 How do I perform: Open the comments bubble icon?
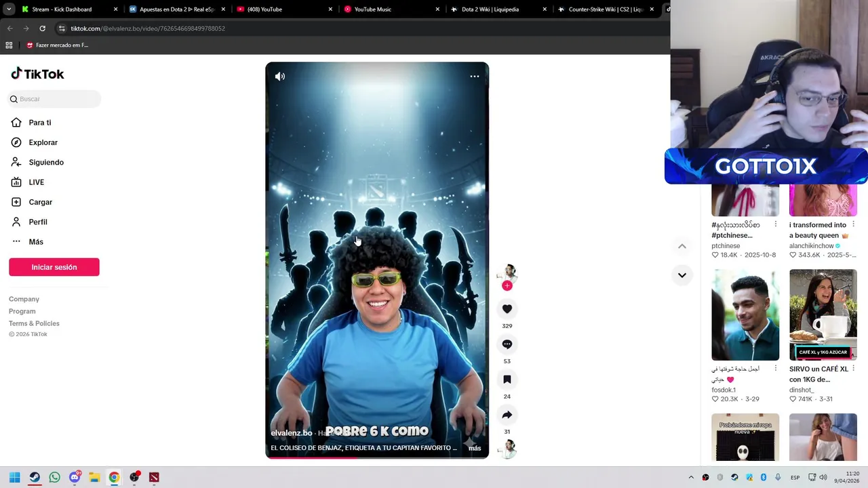(x=507, y=344)
